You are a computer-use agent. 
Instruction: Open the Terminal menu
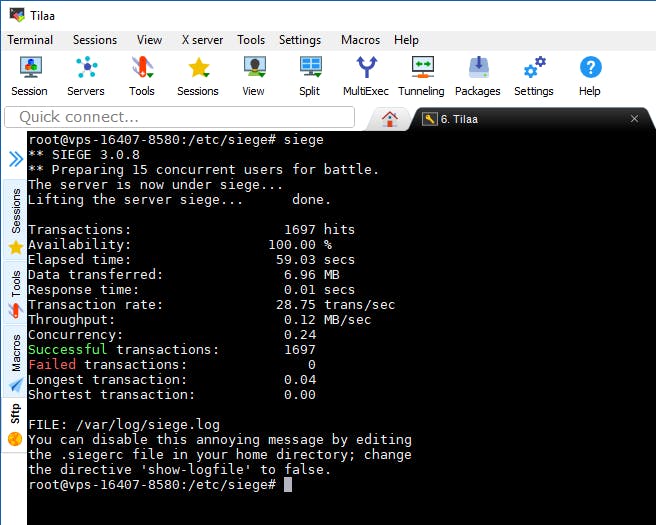(x=30, y=40)
